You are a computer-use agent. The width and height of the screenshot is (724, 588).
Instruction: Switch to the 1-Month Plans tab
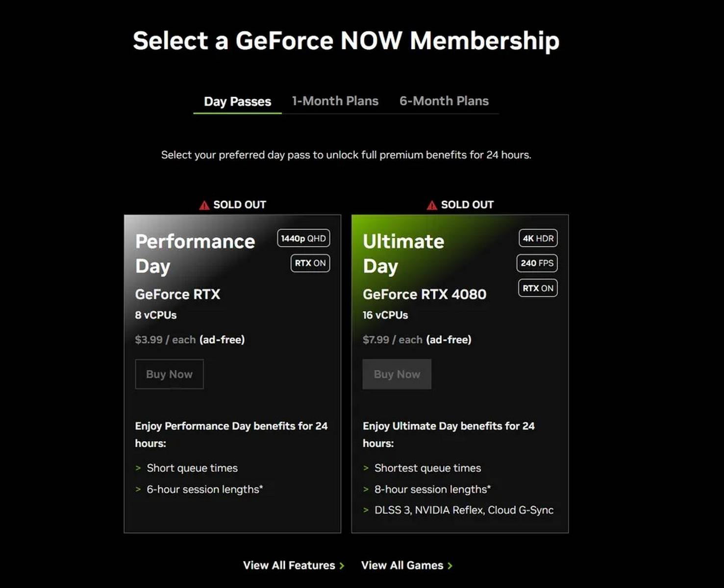(x=335, y=101)
